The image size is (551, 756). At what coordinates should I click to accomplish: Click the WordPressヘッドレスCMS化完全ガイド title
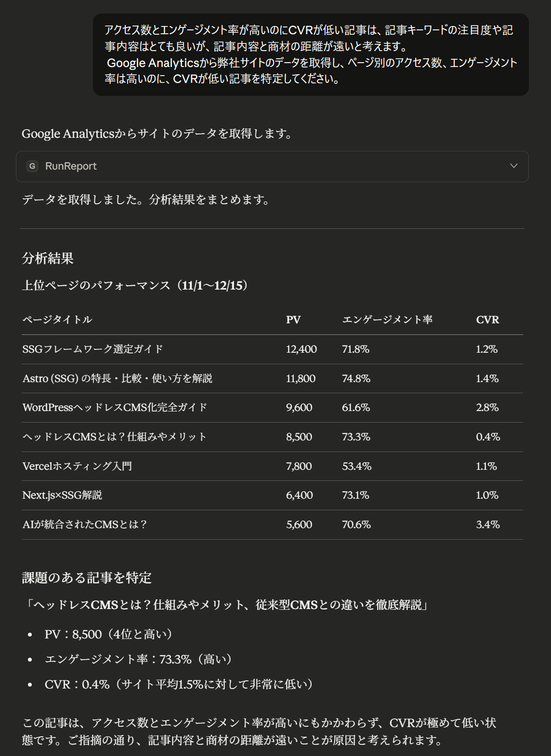(x=115, y=408)
